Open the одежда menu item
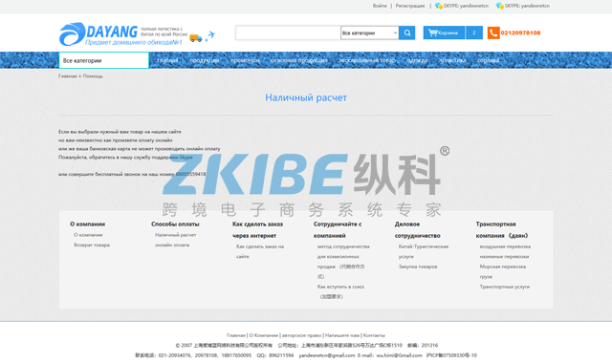This screenshot has width=612, height=364. tap(417, 60)
